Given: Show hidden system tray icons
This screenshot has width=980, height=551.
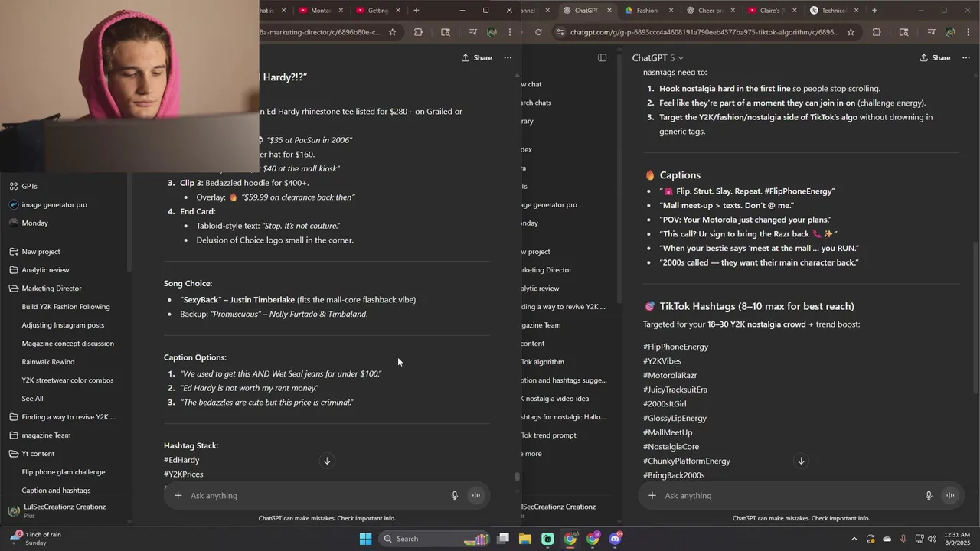Looking at the screenshot, I should 854,539.
